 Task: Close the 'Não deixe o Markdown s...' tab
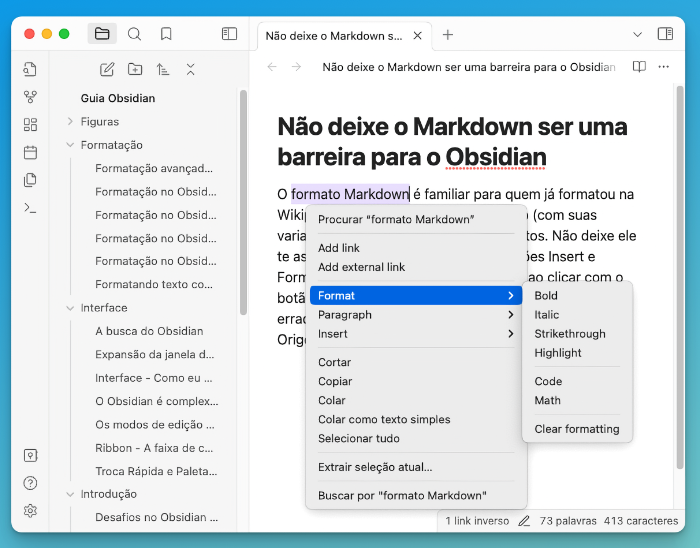tap(417, 36)
